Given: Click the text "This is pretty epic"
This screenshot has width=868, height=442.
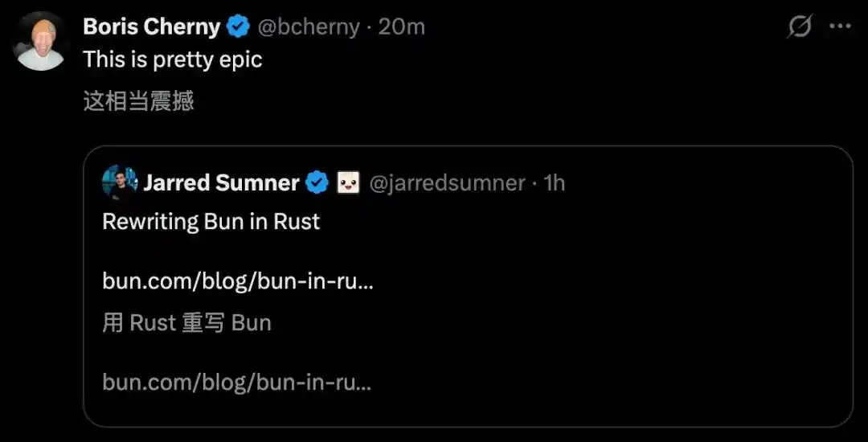Looking at the screenshot, I should [x=173, y=59].
